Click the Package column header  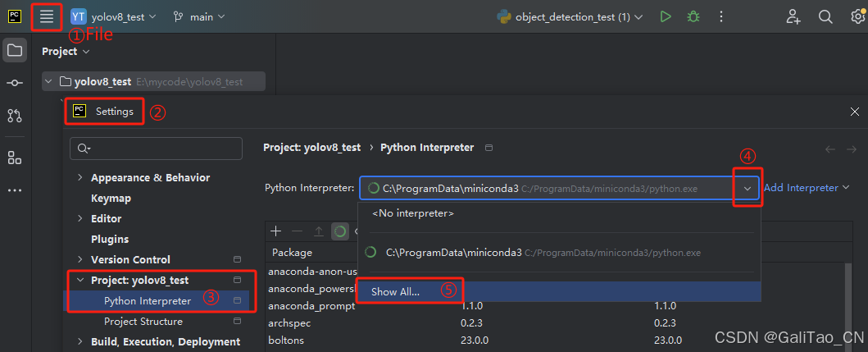293,253
